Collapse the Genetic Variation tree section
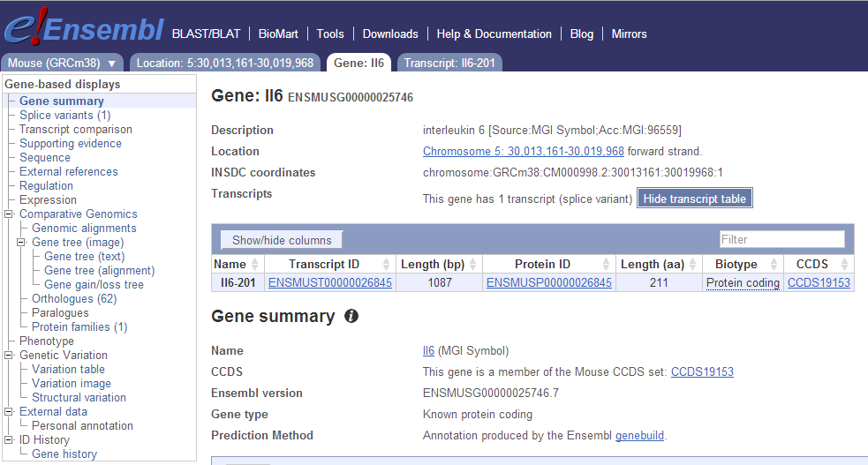 10,356
